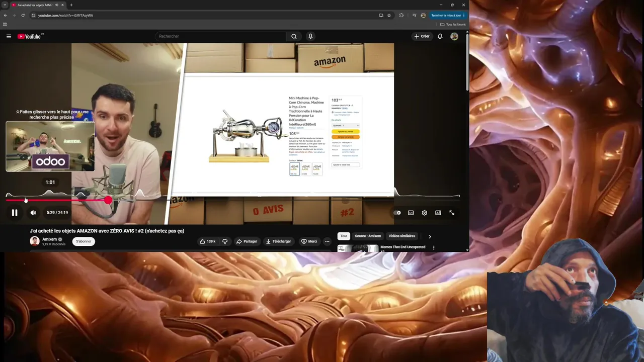
Task: Open the tab search dropdown arrow
Action: (x=5, y=5)
